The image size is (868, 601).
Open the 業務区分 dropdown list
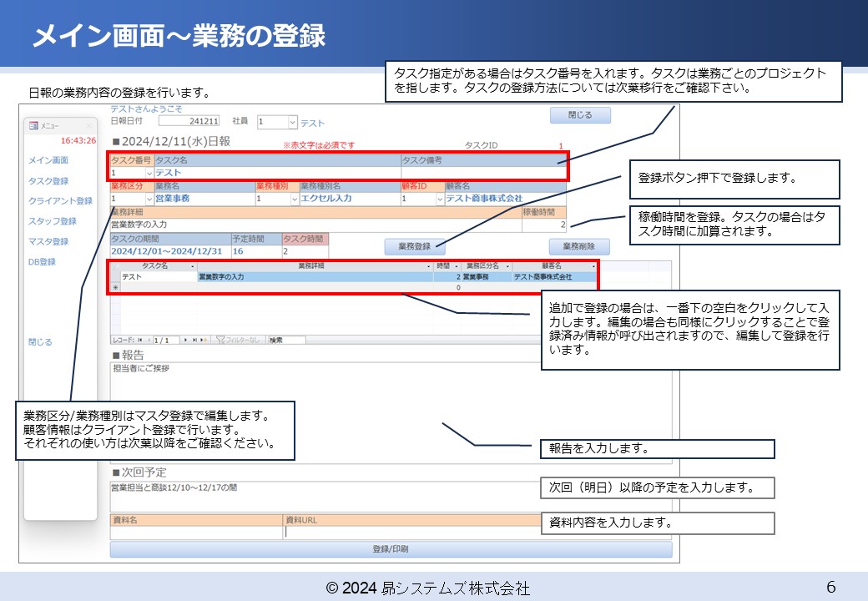point(148,200)
